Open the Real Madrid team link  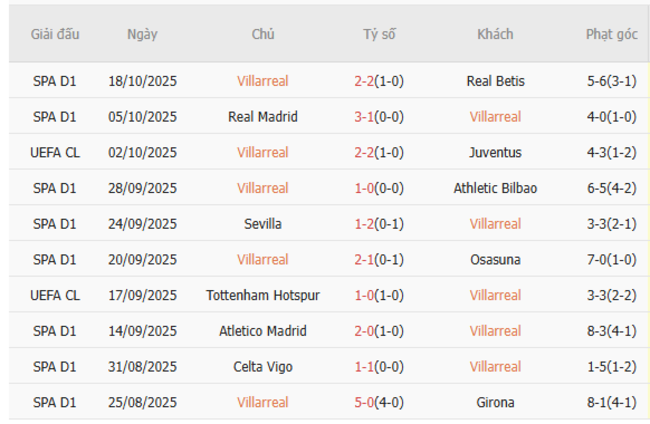point(263,117)
